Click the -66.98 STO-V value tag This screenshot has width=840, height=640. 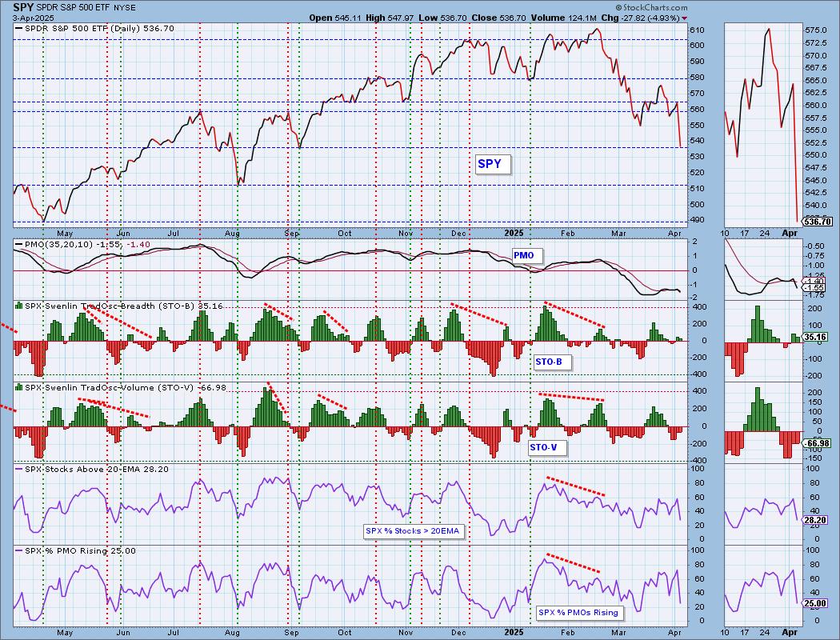(x=815, y=443)
